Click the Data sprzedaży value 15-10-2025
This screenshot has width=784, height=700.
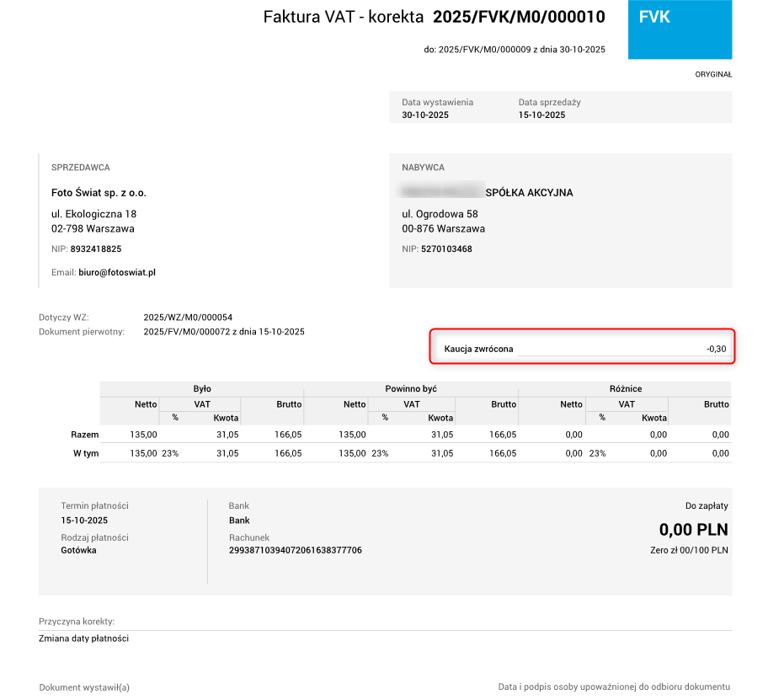click(541, 115)
